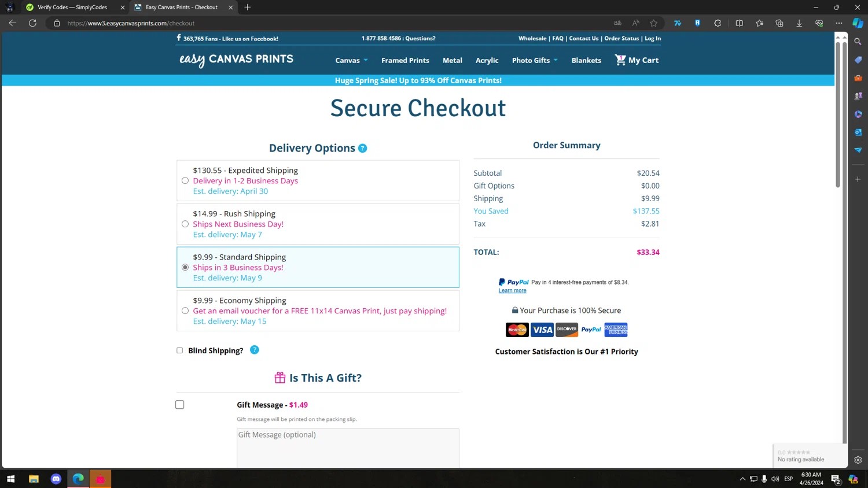Click the Log In link

click(x=653, y=38)
